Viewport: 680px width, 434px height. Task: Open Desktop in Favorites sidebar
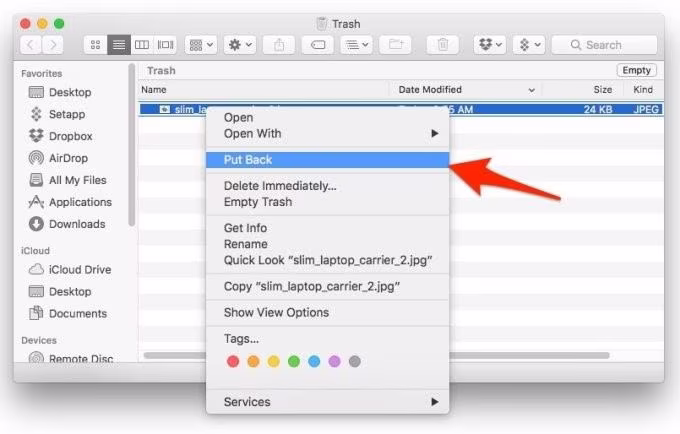pos(60,92)
